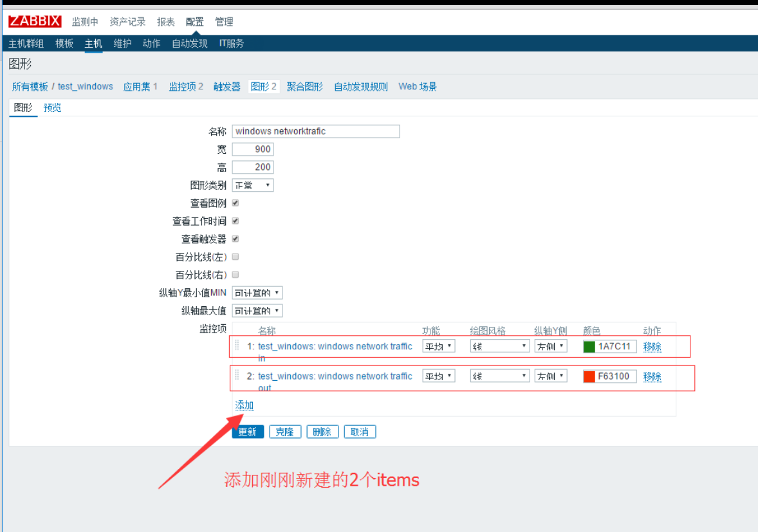Image resolution: width=758 pixels, height=532 pixels.
Task: Click the 克隆 button
Action: coord(285,432)
